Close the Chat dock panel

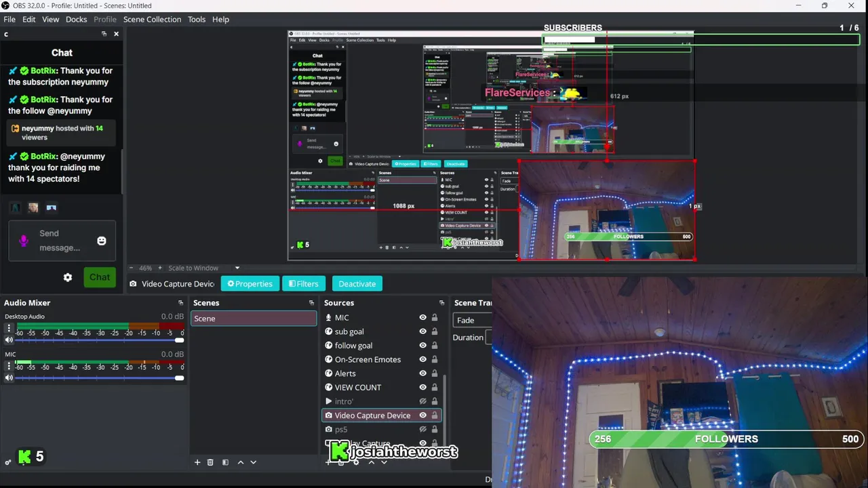click(x=116, y=34)
